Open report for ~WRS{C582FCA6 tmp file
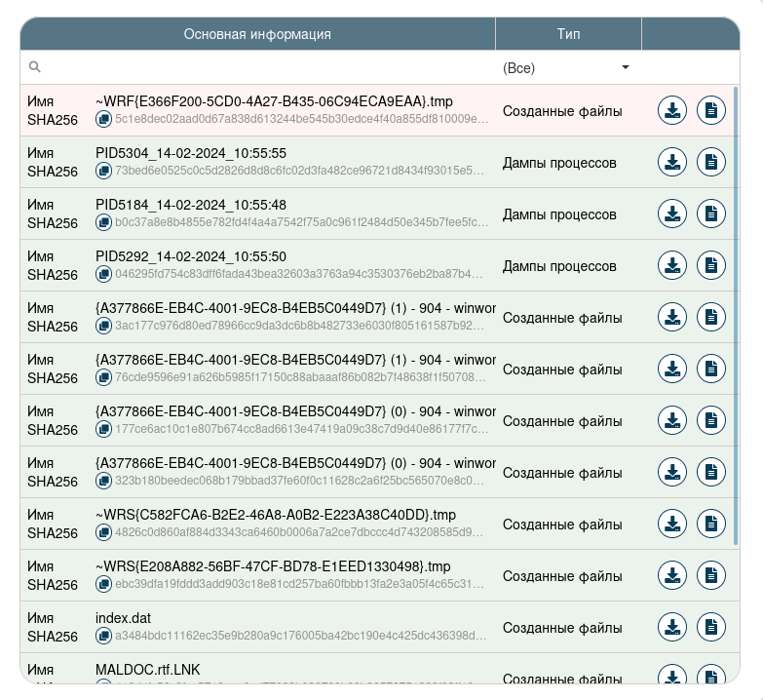 (x=711, y=524)
